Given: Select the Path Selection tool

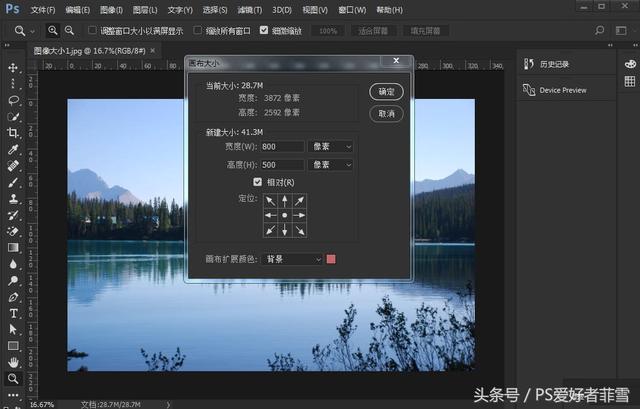Looking at the screenshot, I should click(x=13, y=329).
